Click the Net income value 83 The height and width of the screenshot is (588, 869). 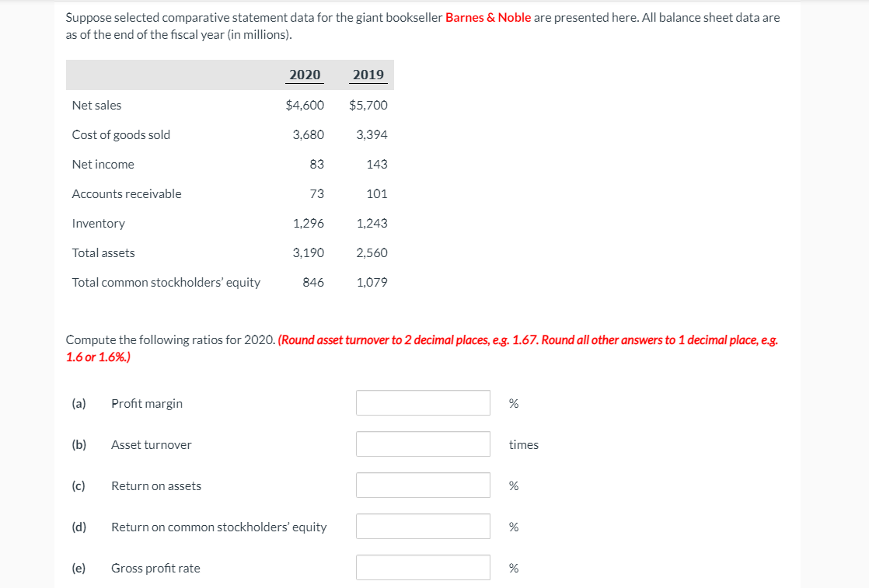(317, 164)
